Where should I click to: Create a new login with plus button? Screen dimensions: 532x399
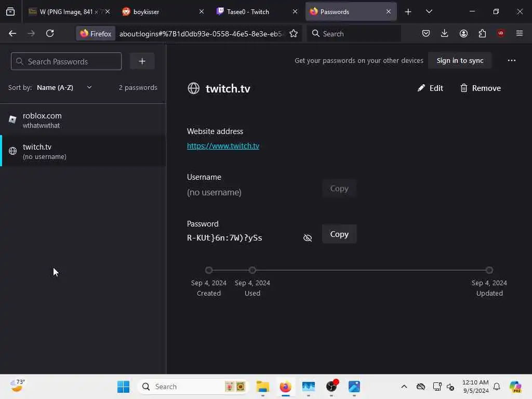tap(142, 61)
